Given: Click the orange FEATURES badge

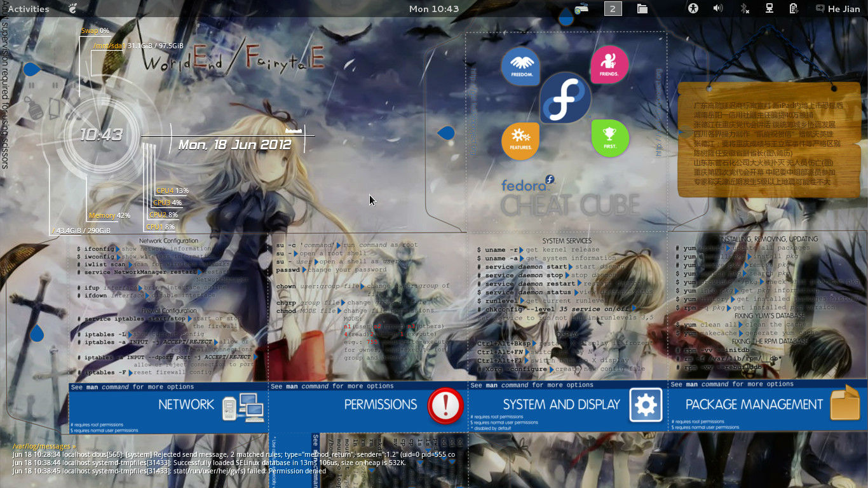Looking at the screenshot, I should coord(520,140).
